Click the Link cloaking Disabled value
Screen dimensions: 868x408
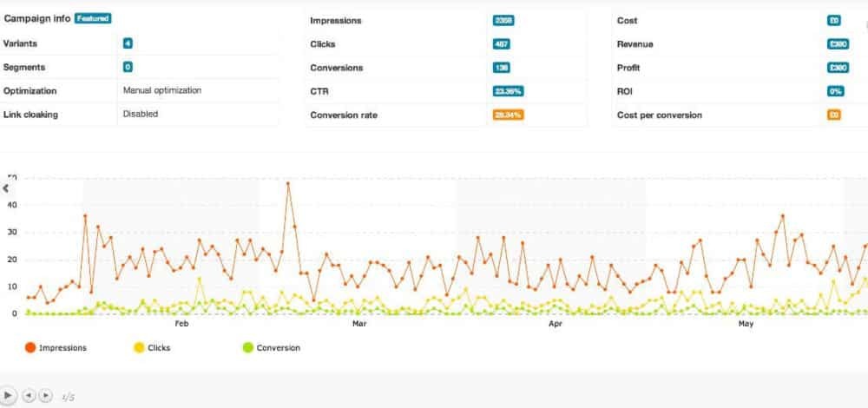(141, 114)
